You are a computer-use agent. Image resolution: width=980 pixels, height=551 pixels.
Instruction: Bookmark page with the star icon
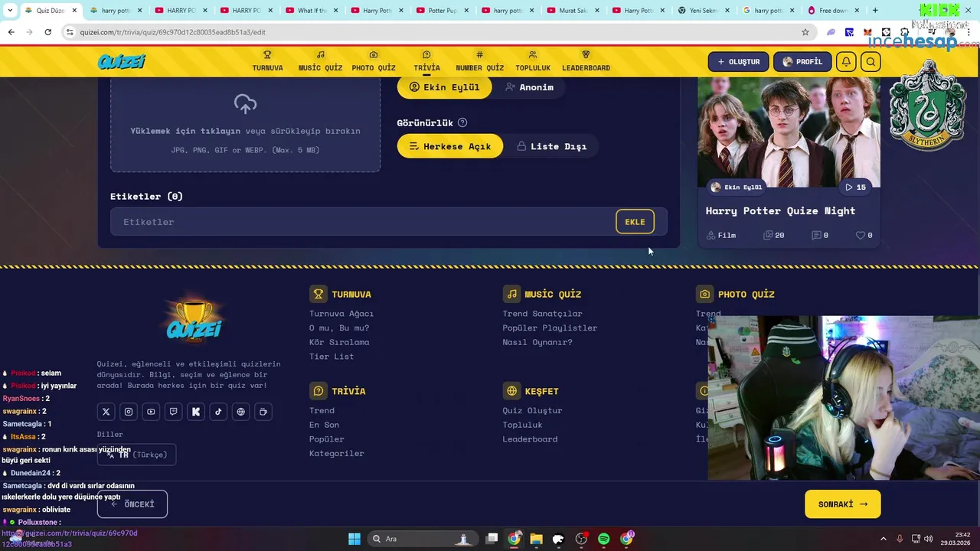(805, 32)
